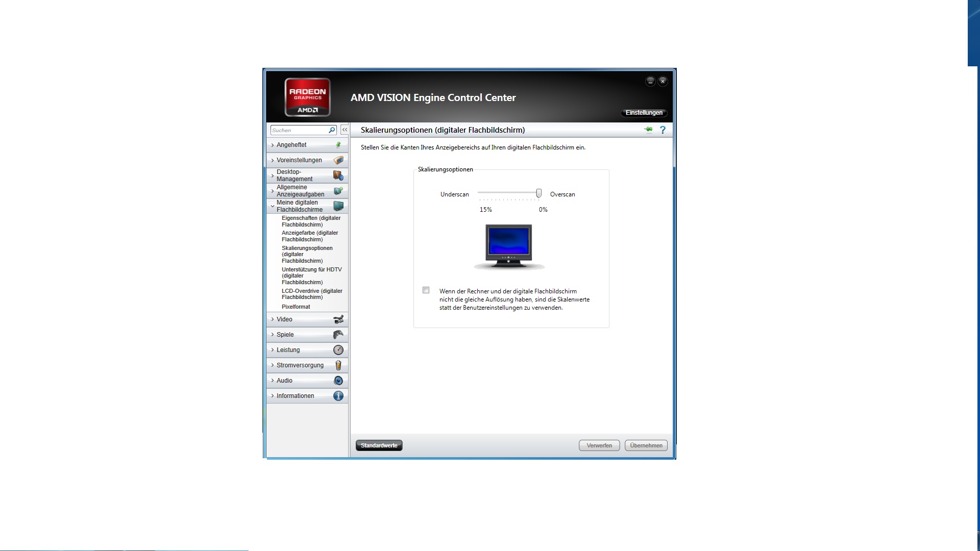Click the Stromversorgung battery icon
The width and height of the screenshot is (980, 551).
pyautogui.click(x=338, y=365)
